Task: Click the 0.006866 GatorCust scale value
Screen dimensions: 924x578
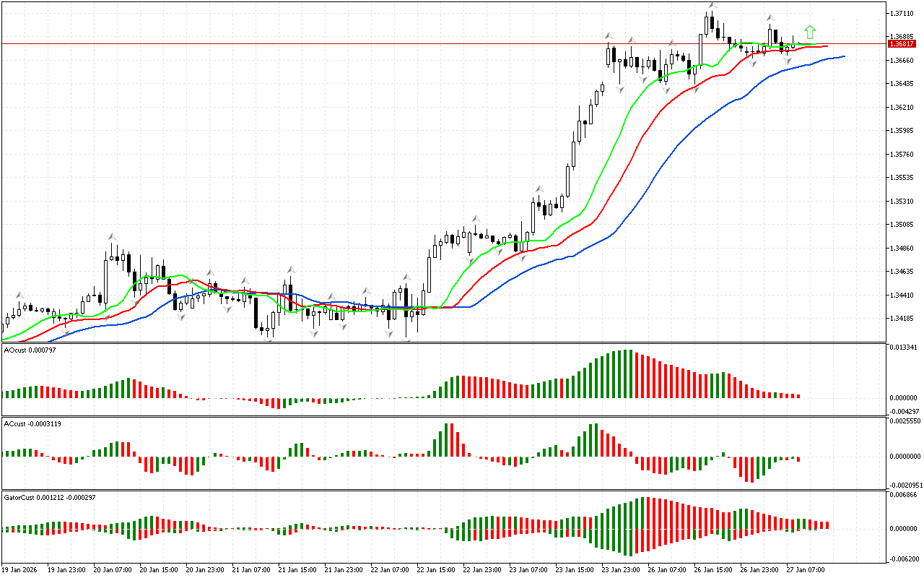Action: (x=903, y=495)
